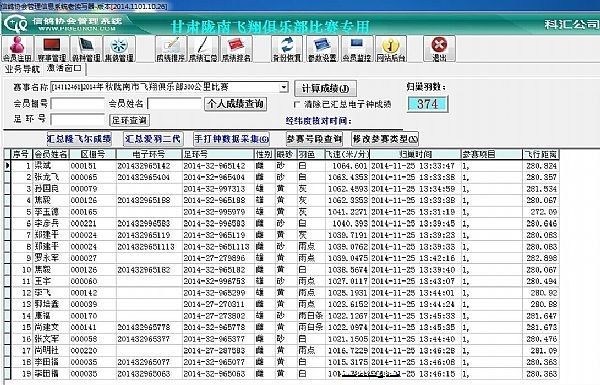Viewport: 600px width, 385px height.
Task: Open the 成绩排名 results ranking tool
Action: pyautogui.click(x=236, y=49)
